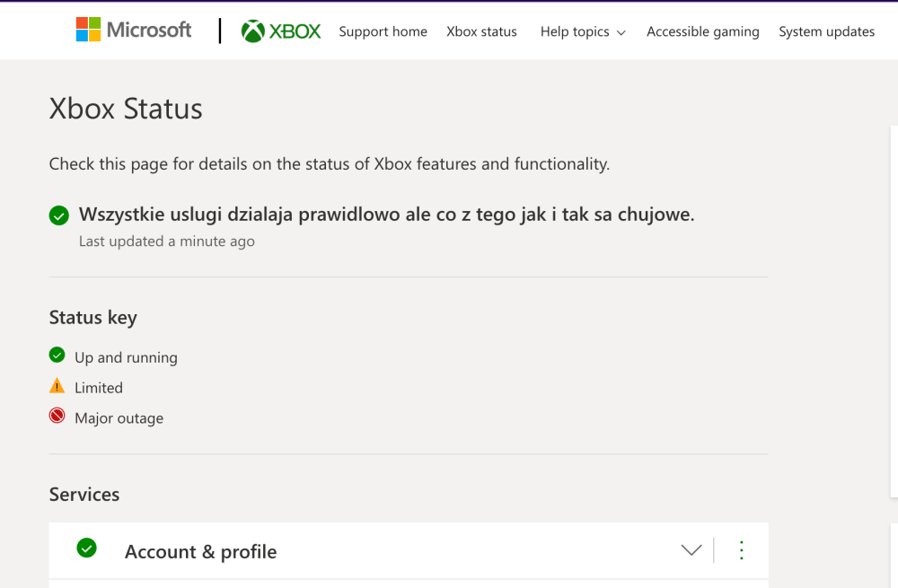Click the Microsoft logo
Viewport: 898px width, 588px height.
133,30
